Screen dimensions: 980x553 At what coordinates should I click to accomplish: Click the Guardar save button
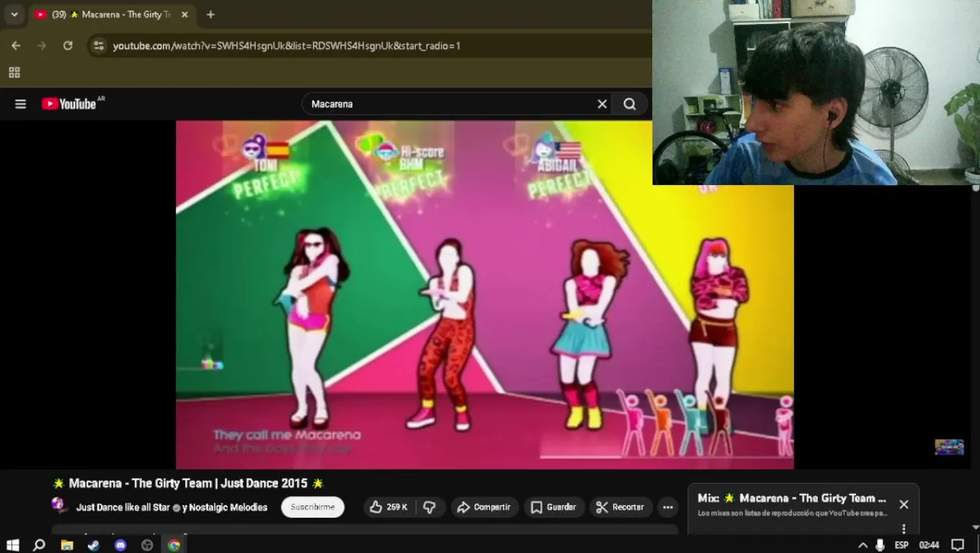click(553, 507)
